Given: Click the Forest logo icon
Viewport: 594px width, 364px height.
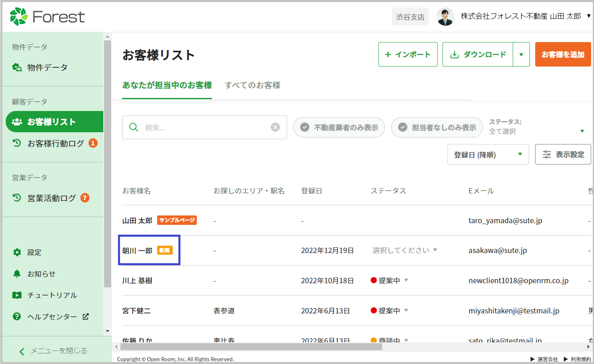Looking at the screenshot, I should tap(19, 17).
